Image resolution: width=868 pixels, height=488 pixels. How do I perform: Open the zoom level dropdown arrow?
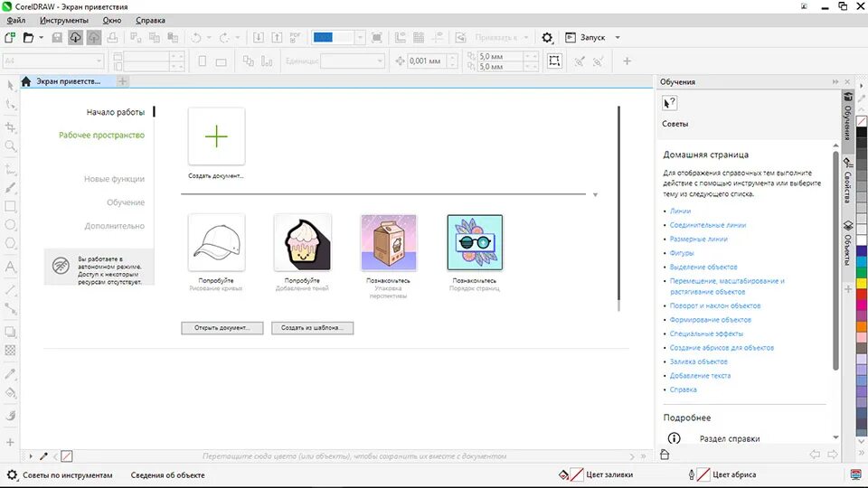(x=360, y=38)
